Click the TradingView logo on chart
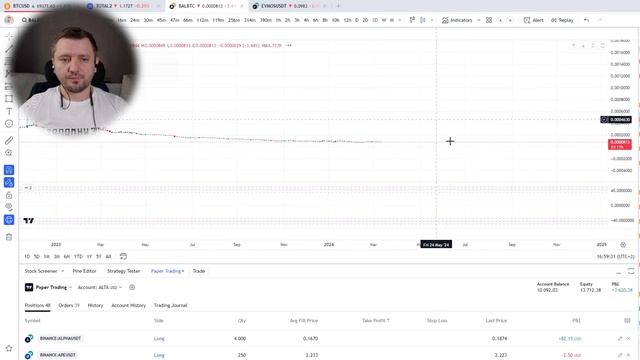 pyautogui.click(x=29, y=221)
